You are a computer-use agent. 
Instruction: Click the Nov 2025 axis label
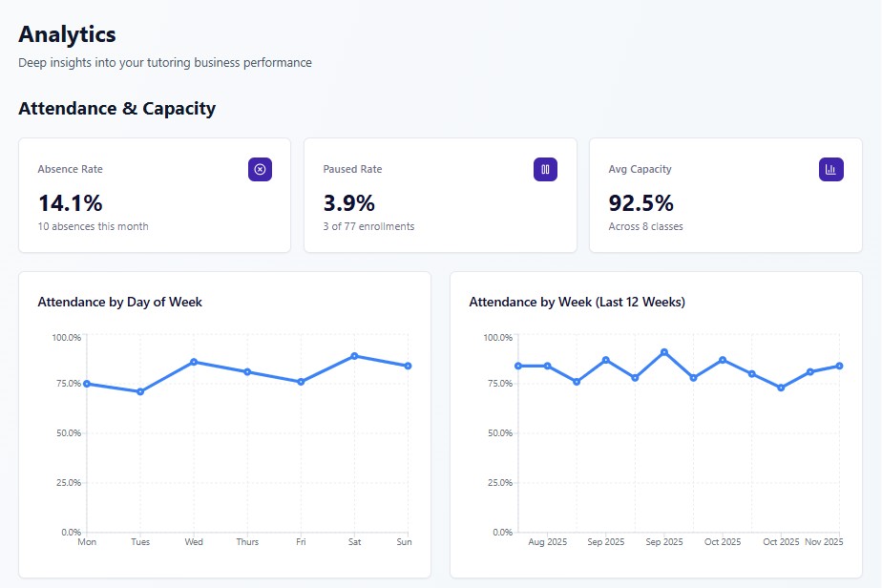(x=823, y=540)
